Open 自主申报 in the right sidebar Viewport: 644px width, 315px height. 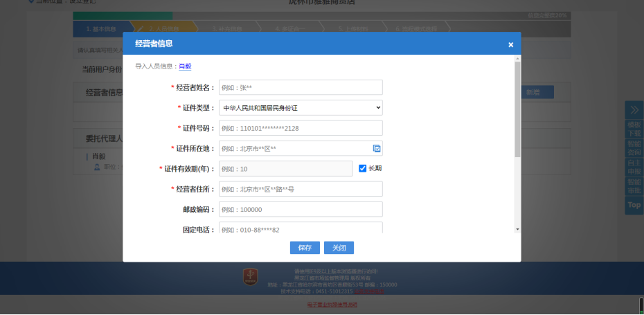pyautogui.click(x=634, y=167)
